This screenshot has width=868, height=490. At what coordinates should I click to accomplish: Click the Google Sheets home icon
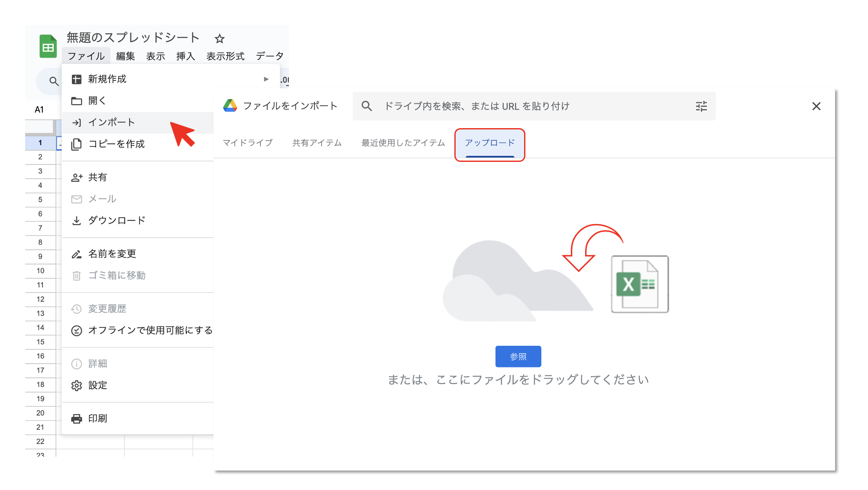pos(48,46)
